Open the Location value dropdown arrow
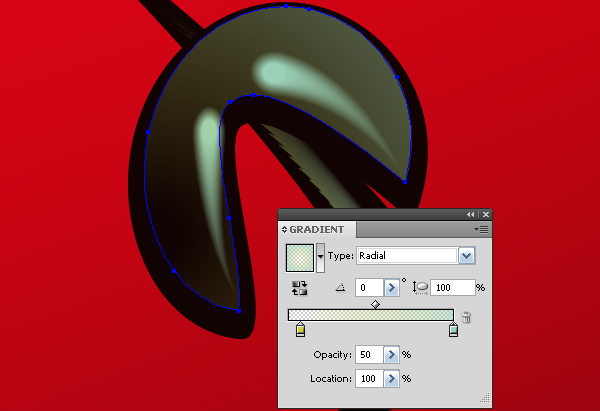The image size is (600, 411). click(x=391, y=378)
